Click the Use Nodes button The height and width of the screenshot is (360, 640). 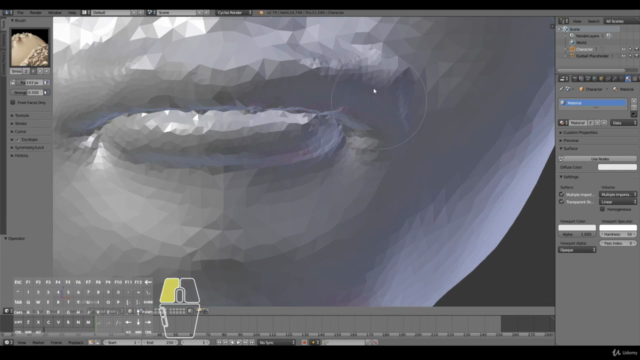pos(600,159)
